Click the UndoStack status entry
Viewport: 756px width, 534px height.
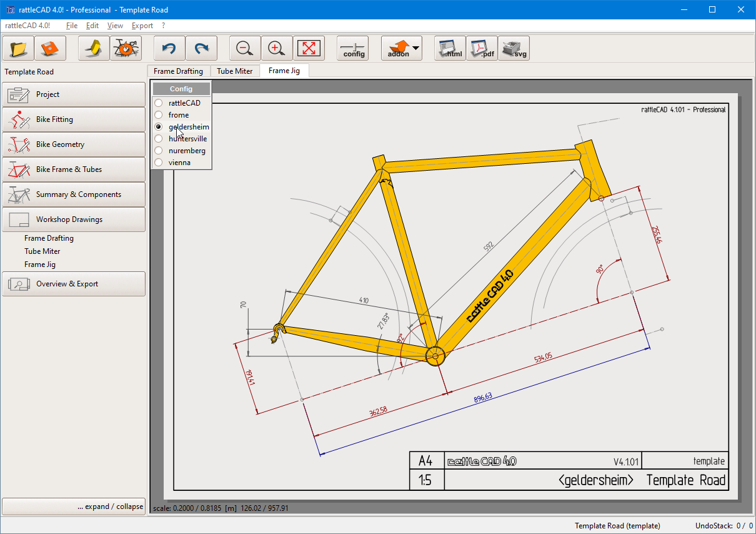pyautogui.click(x=724, y=526)
